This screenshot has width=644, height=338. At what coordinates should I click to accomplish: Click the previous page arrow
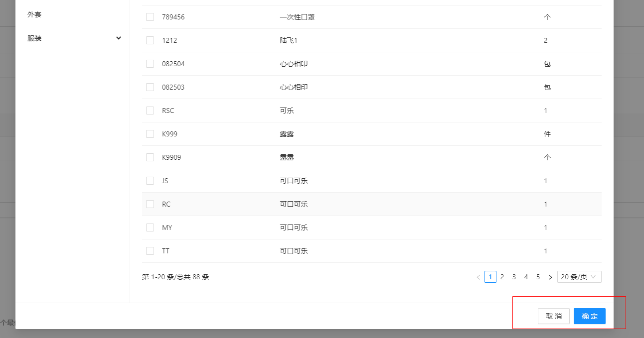pos(479,277)
